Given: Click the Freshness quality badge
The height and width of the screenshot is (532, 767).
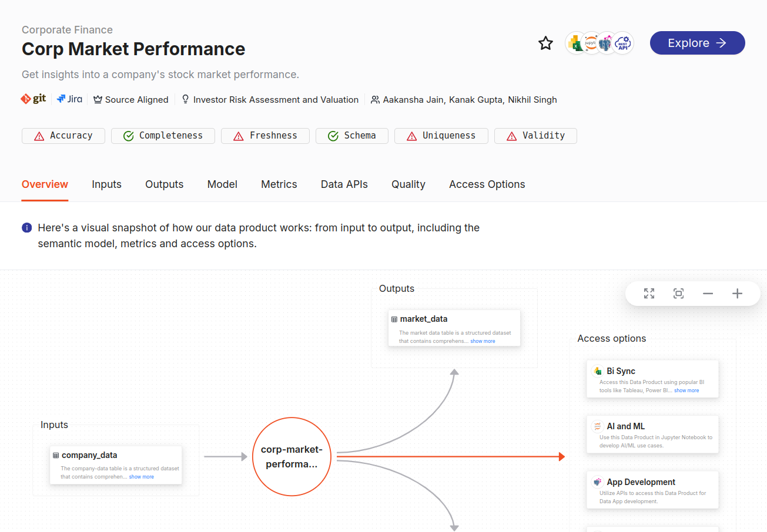Looking at the screenshot, I should click(x=265, y=136).
